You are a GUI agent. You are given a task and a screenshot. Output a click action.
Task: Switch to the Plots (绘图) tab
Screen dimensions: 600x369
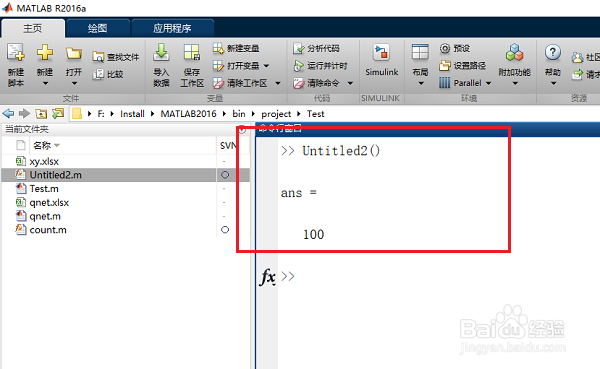[97, 28]
